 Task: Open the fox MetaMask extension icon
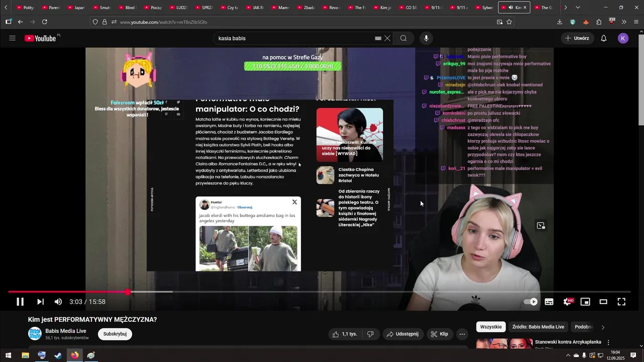point(586,22)
